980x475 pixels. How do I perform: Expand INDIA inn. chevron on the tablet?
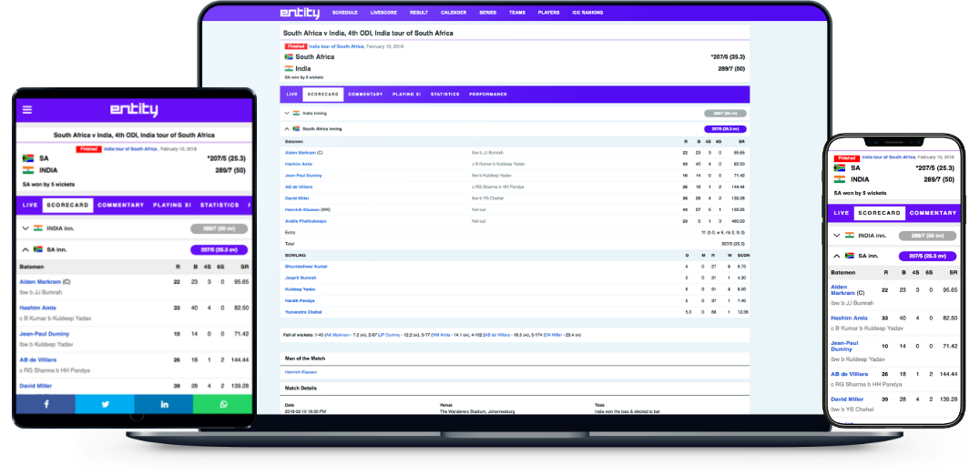(26, 229)
